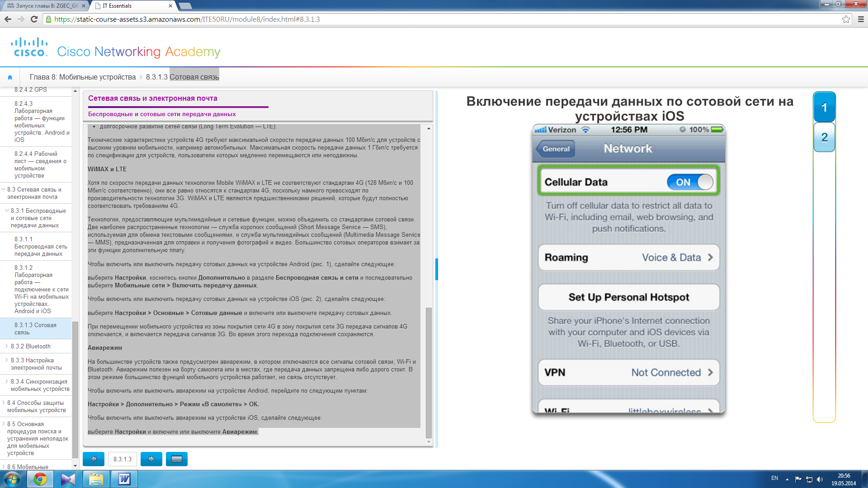This screenshot has height=488, width=868.
Task: Expand 8.3.3 Настройка электронной почты
Action: point(7,360)
